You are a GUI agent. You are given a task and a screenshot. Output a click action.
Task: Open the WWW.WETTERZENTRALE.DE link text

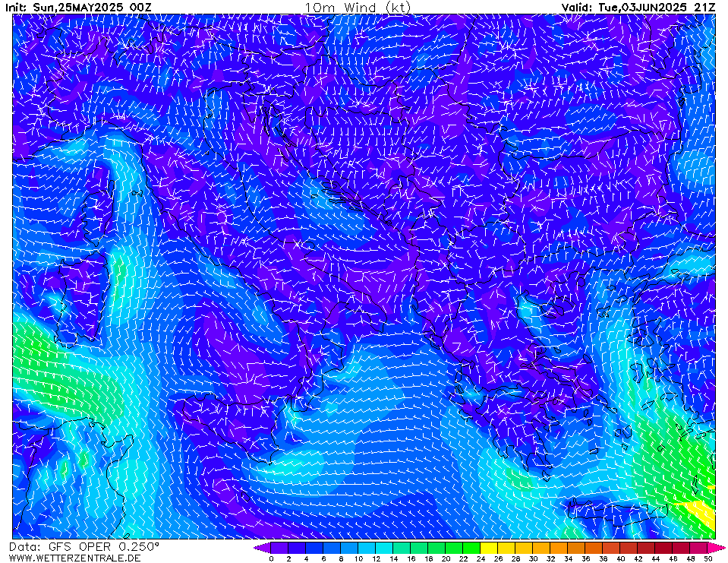(74, 558)
